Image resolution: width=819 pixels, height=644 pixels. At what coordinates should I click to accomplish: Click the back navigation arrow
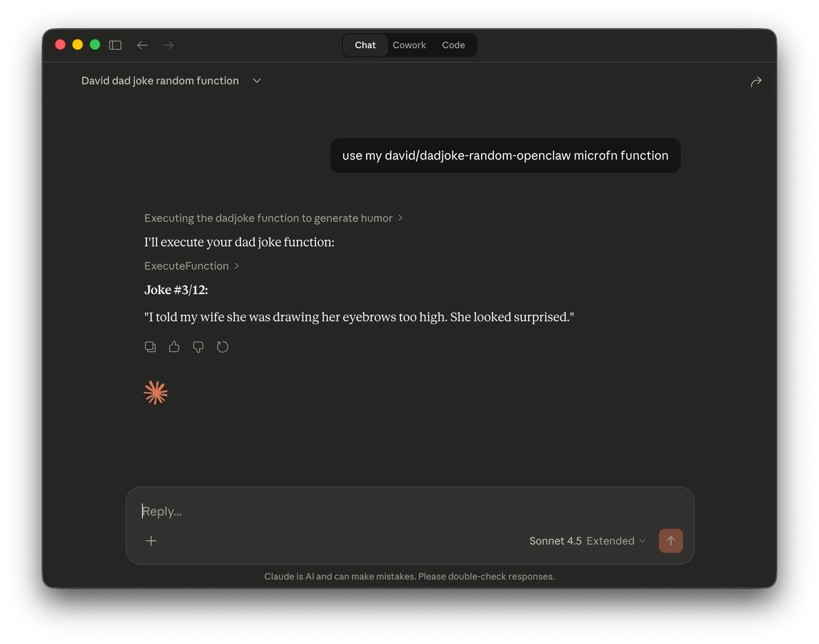pos(142,45)
